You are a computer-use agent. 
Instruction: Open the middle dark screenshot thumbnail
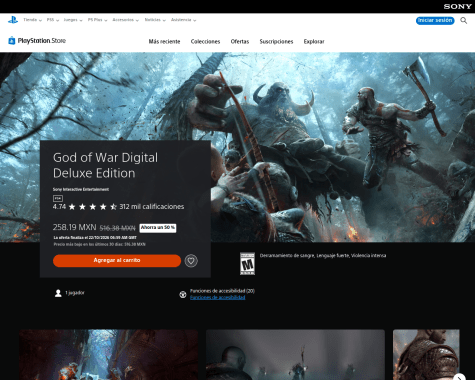click(295, 355)
